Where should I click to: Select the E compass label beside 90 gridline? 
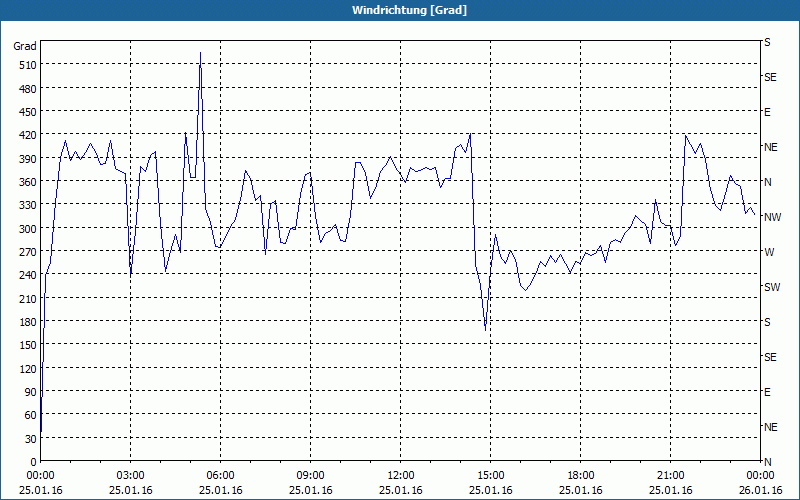point(767,392)
